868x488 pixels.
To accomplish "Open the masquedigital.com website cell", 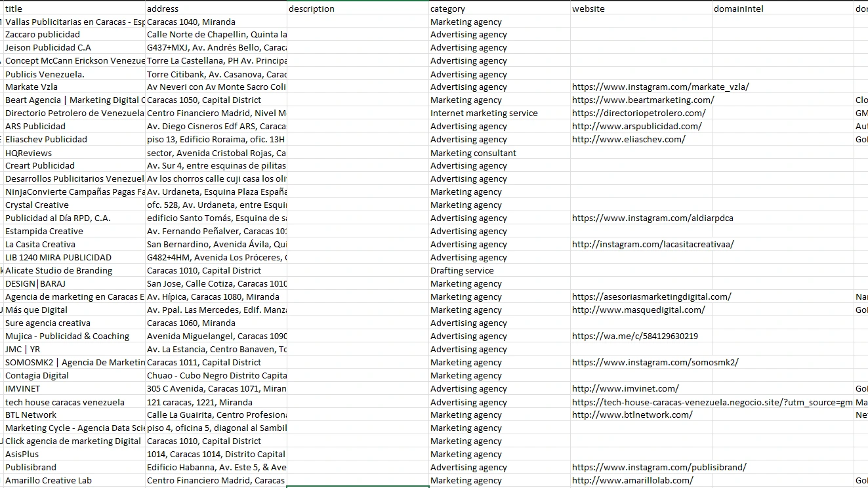I will tap(641, 310).
